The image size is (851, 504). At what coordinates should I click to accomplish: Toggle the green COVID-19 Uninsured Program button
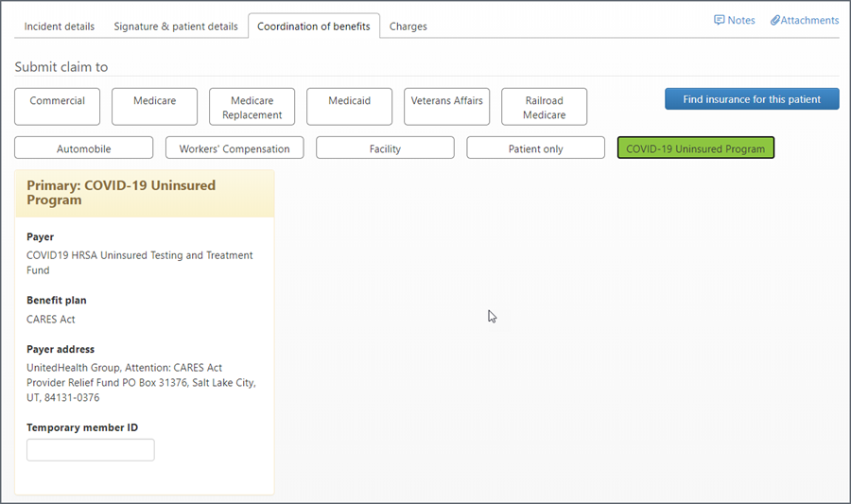pyautogui.click(x=695, y=148)
